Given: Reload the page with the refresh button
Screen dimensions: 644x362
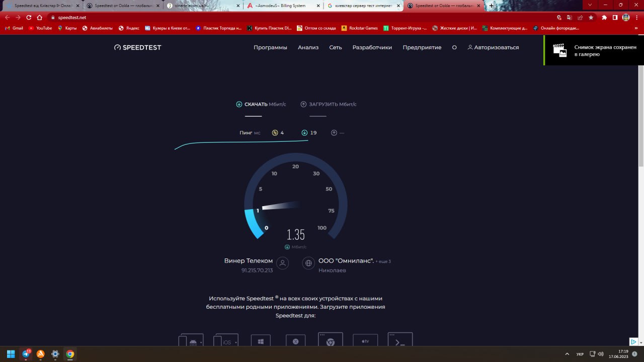Looking at the screenshot, I should pos(29,17).
